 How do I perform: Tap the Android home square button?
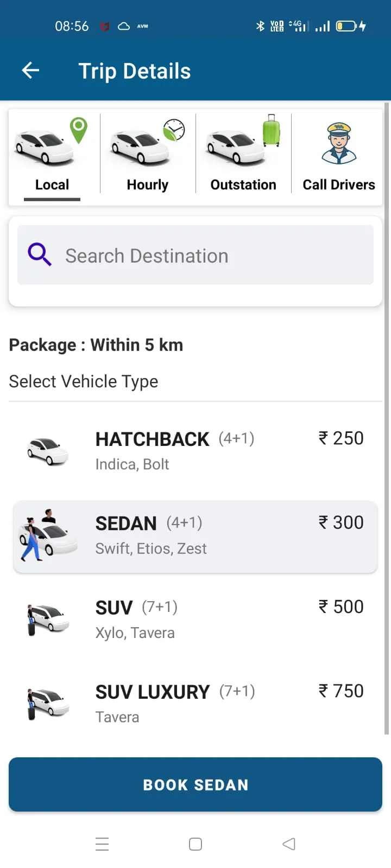195,844
